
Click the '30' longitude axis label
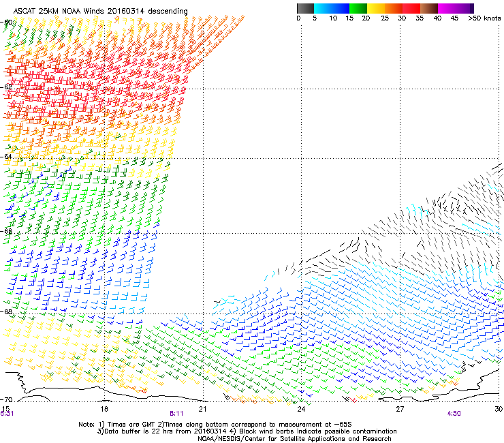pyautogui.click(x=499, y=409)
